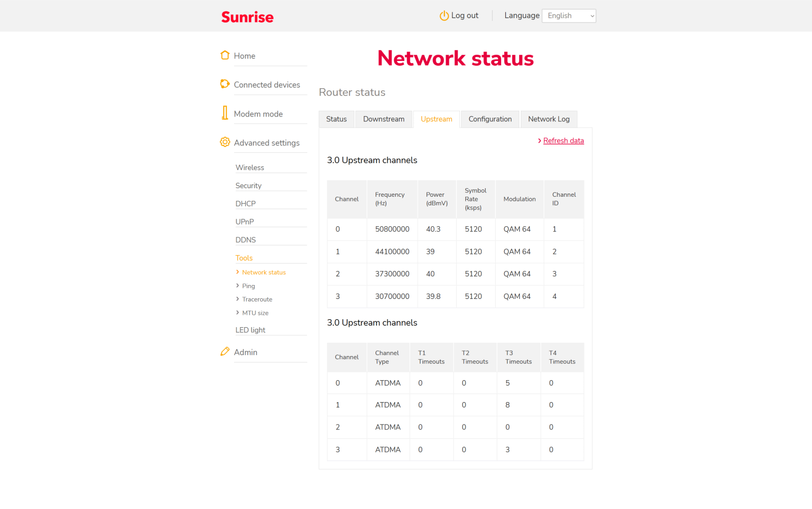This screenshot has width=812, height=509.
Task: Open the Network Log tab
Action: (549, 119)
